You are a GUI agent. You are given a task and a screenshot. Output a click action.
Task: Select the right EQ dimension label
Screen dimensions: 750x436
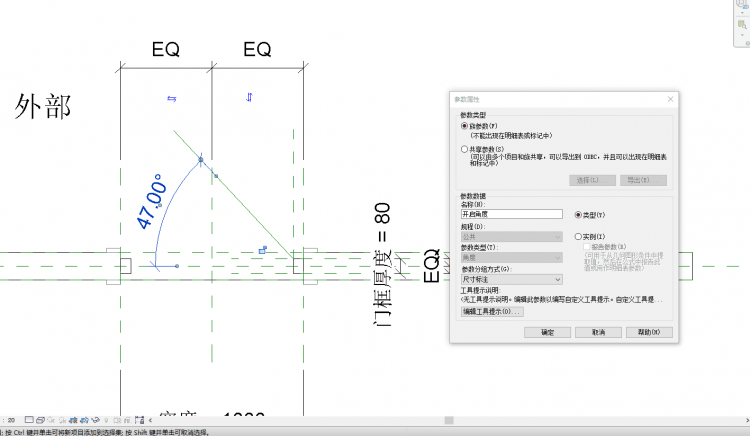[257, 49]
